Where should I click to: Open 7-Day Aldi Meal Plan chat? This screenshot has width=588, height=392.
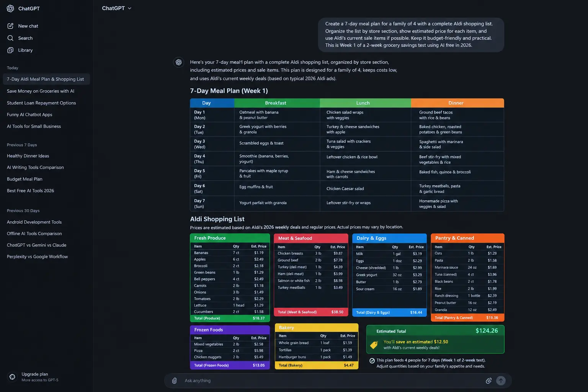46,79
